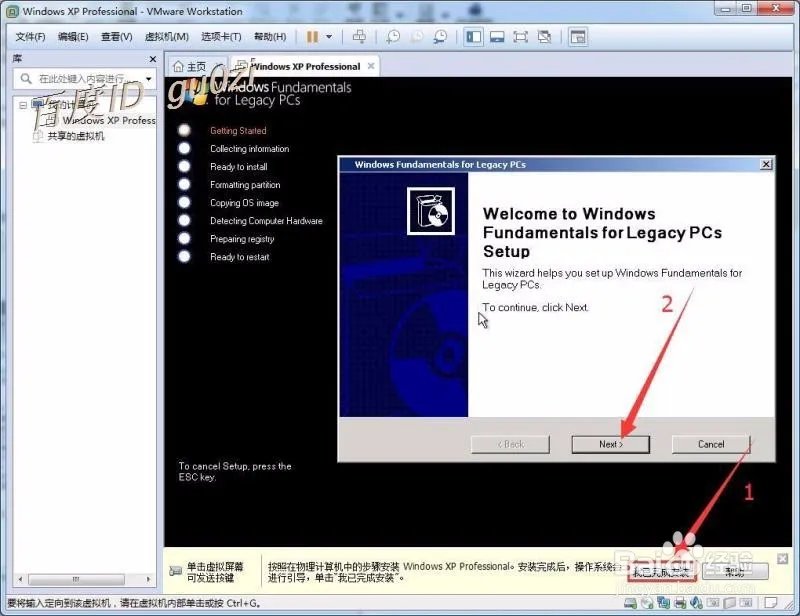Click the sound device status icon

pyautogui.click(x=695, y=603)
